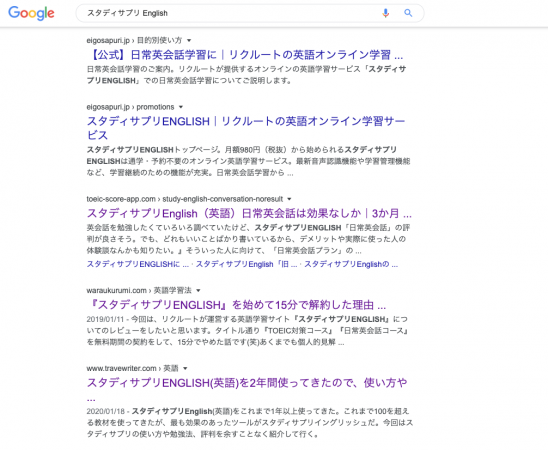548x450 pixels.
Task: Click the Google logo
Action: [31, 13]
